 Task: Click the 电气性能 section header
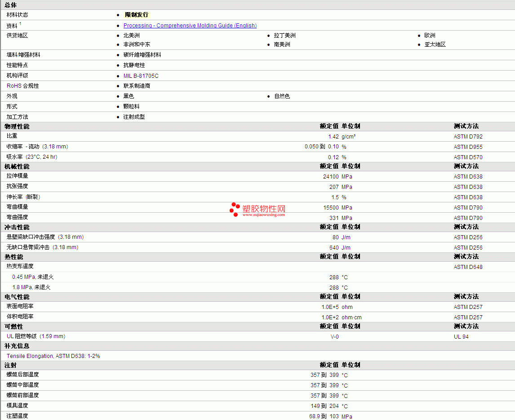click(x=17, y=297)
